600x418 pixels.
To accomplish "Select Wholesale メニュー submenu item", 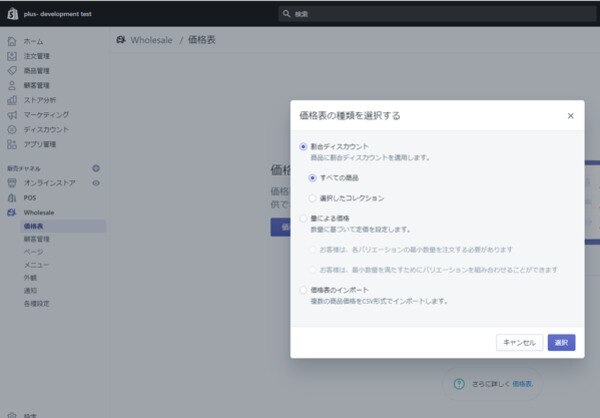I will tap(36, 265).
